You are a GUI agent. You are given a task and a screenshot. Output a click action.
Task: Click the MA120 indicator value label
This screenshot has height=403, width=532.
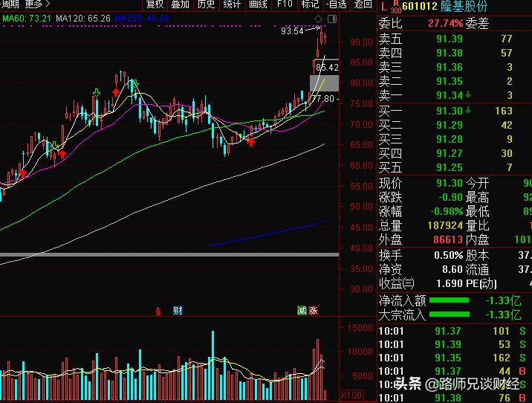pyautogui.click(x=83, y=19)
